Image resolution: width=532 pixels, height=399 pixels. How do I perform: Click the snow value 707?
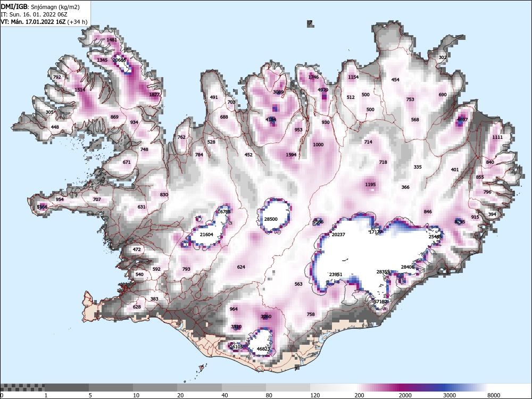(97, 199)
